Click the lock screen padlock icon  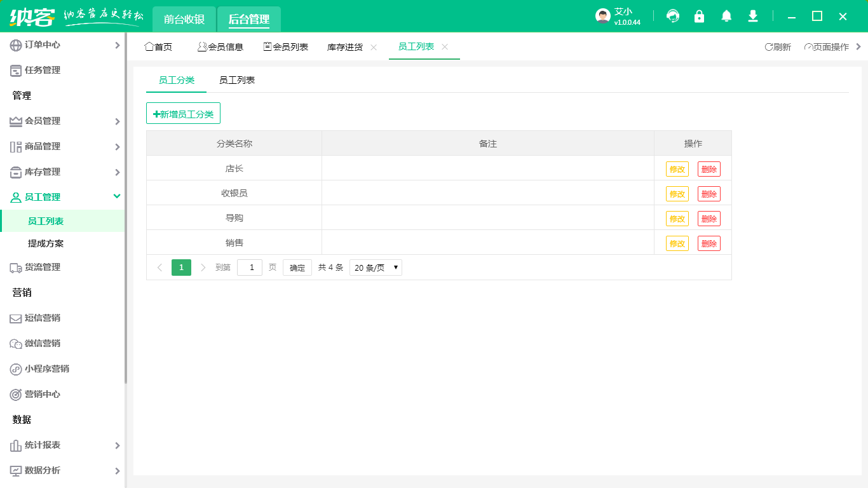(699, 17)
